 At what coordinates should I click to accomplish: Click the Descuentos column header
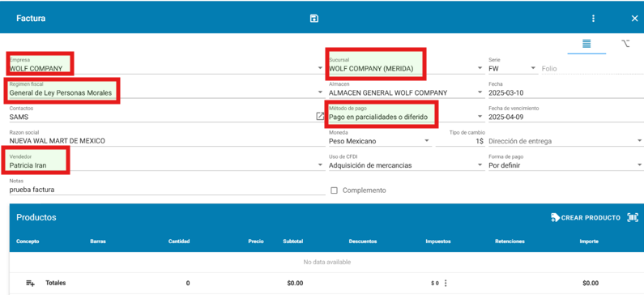coord(362,242)
